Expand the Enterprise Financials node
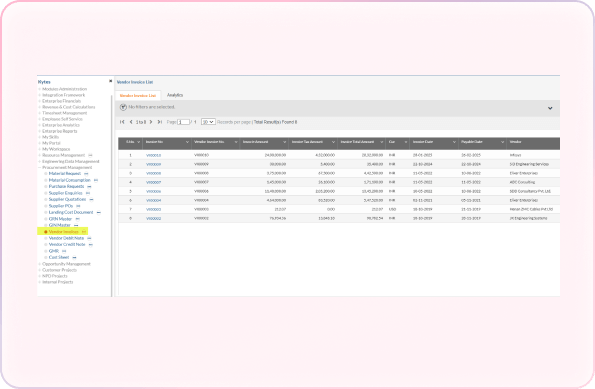The height and width of the screenshot is (389, 595). coord(39,101)
